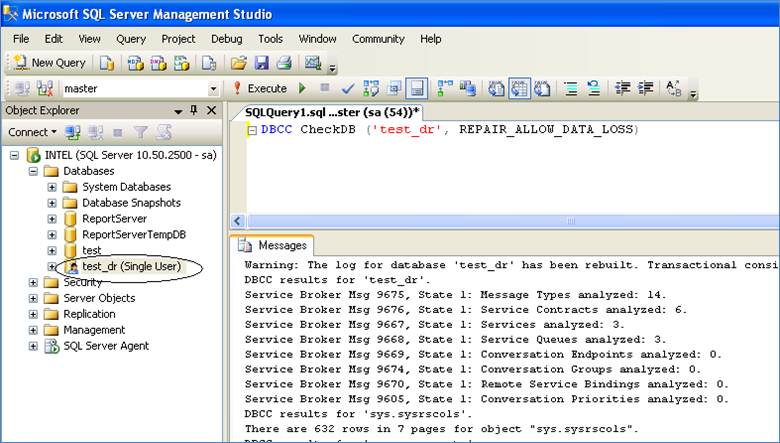
Task: Click the printer icon in the toolbar
Action: point(284,63)
